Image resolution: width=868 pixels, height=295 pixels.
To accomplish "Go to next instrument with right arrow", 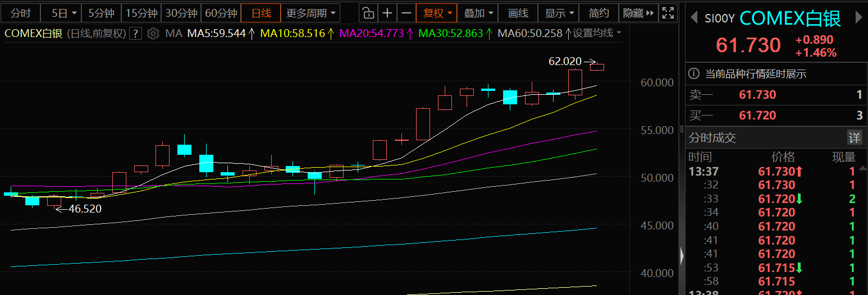I will 858,18.
